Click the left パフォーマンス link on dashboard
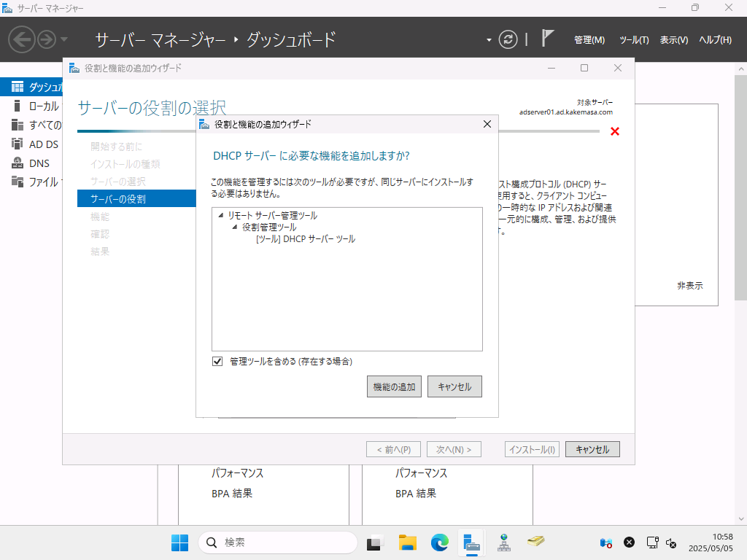 [237, 472]
